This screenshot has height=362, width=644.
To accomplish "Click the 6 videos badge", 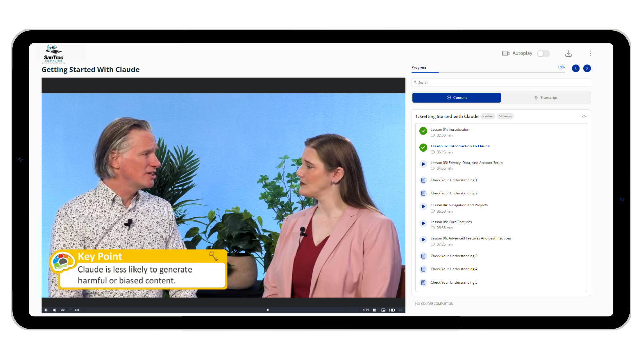I will coord(488,116).
